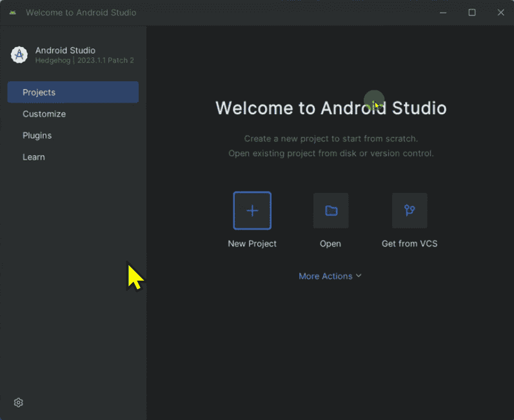514x420 pixels.
Task: Minimize the Welcome to Android Studio window
Action: point(443,13)
